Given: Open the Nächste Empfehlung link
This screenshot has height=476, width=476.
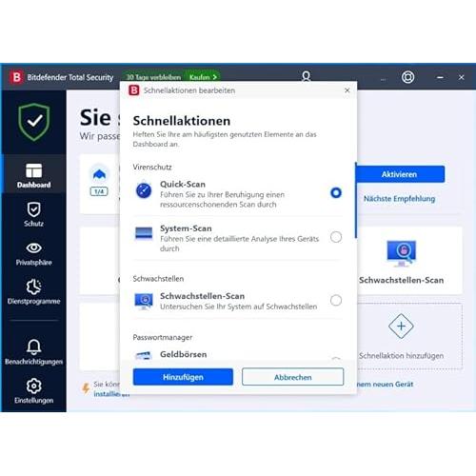Looking at the screenshot, I should [x=399, y=199].
